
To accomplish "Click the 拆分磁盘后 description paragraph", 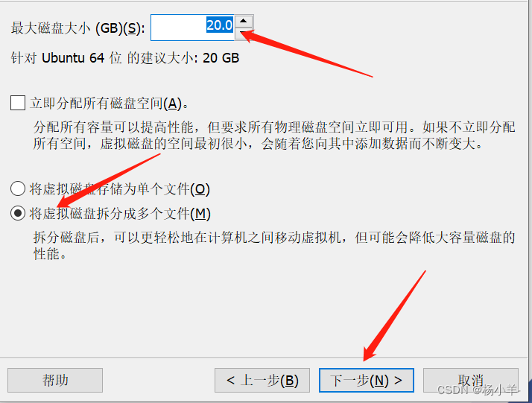I will (x=274, y=246).
